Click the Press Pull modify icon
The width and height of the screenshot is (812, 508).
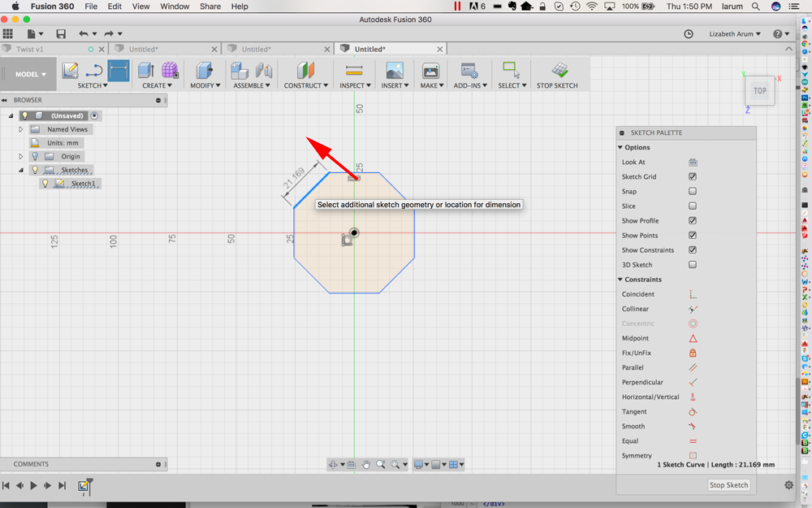[205, 71]
